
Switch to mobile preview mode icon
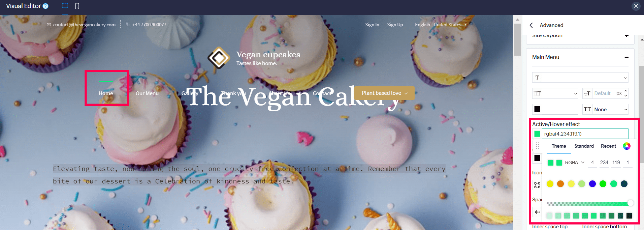[x=77, y=6]
